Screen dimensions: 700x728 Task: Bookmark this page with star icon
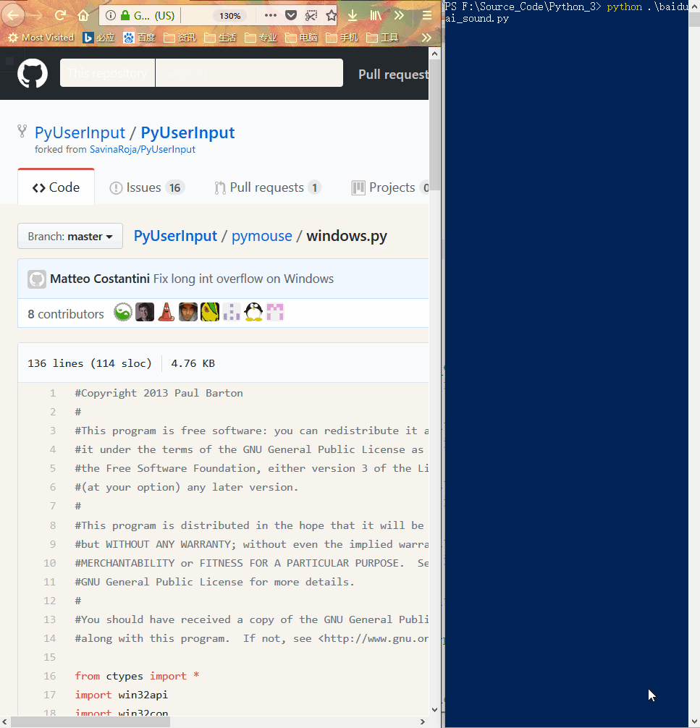point(332,15)
